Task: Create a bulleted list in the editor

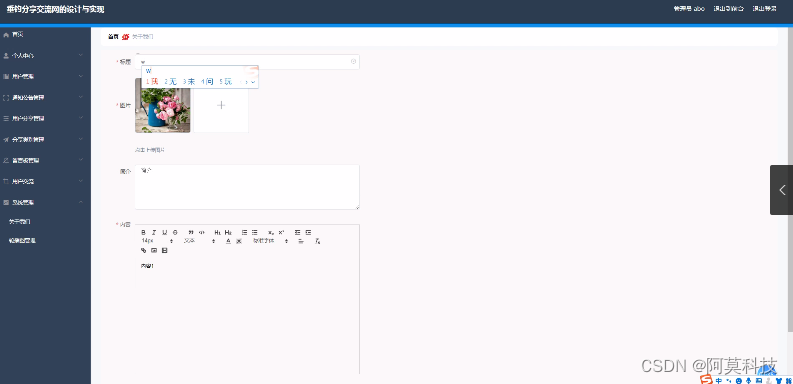Action: tap(254, 232)
